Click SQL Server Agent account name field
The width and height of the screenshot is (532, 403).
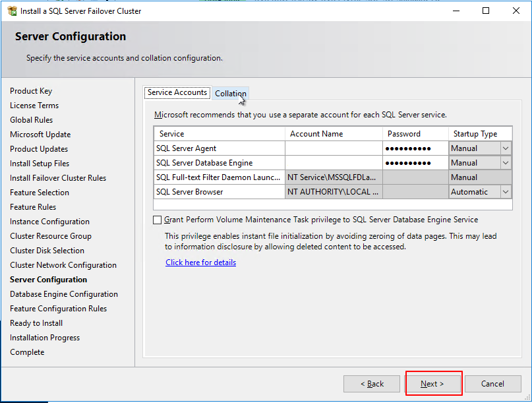[x=334, y=148]
